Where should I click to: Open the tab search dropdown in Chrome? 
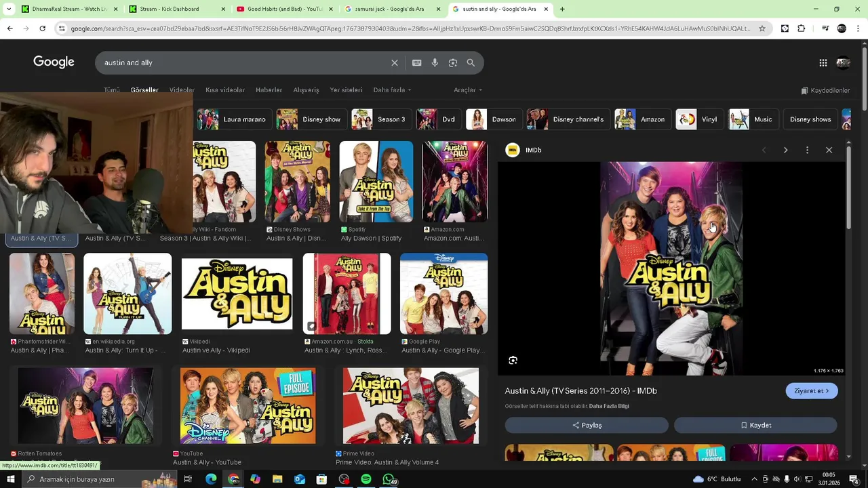9,9
